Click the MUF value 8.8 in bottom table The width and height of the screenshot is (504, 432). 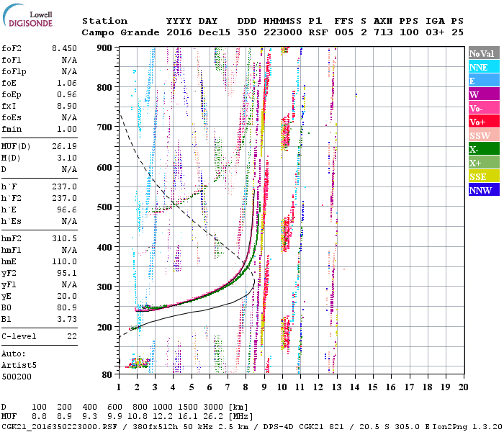point(39,417)
